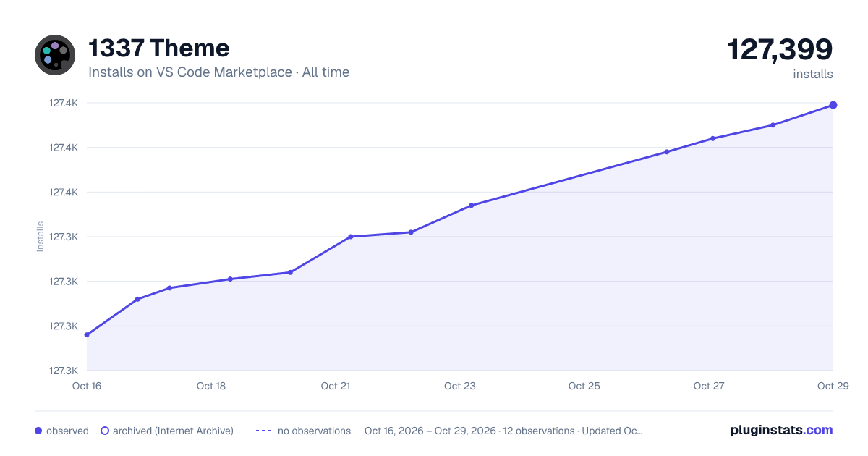Screen dimensions: 868x456
Task: Select the first data point at Oct 16
Action: pos(87,335)
